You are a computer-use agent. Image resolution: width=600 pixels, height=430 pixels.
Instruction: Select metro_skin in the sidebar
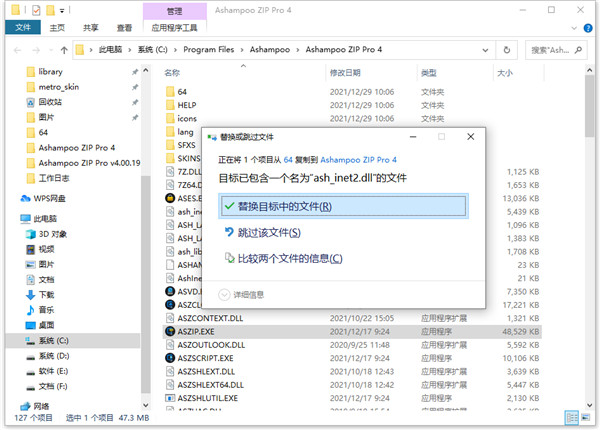pyautogui.click(x=58, y=87)
